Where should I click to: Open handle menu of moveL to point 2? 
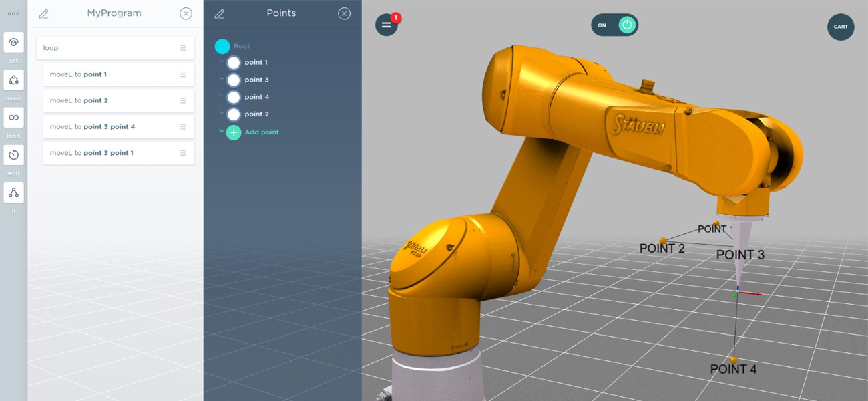click(183, 100)
